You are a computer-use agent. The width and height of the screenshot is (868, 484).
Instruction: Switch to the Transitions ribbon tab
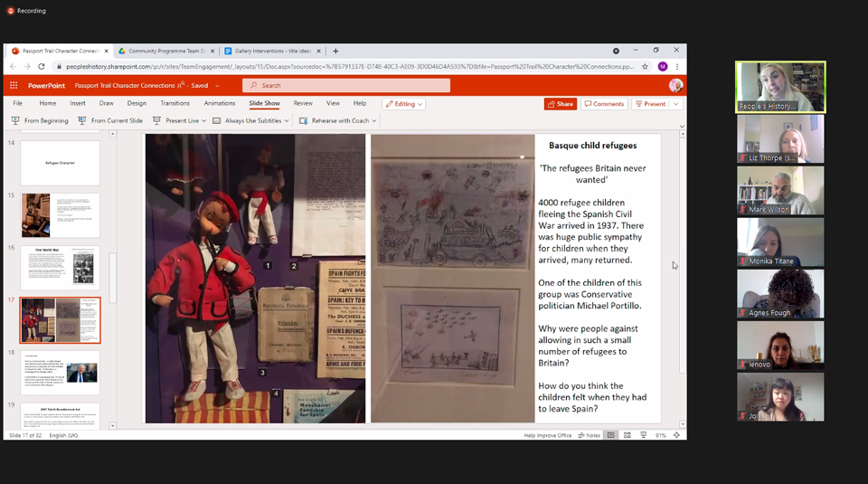pos(175,103)
